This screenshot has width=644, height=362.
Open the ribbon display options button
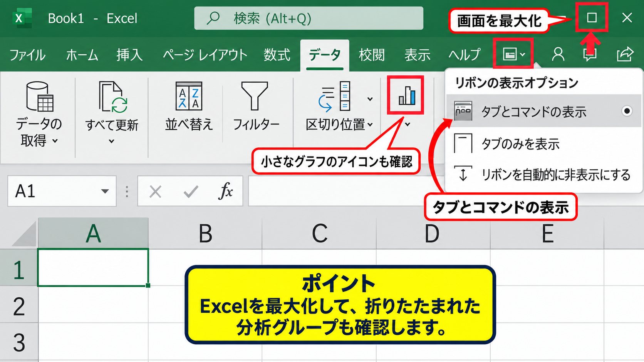click(513, 54)
